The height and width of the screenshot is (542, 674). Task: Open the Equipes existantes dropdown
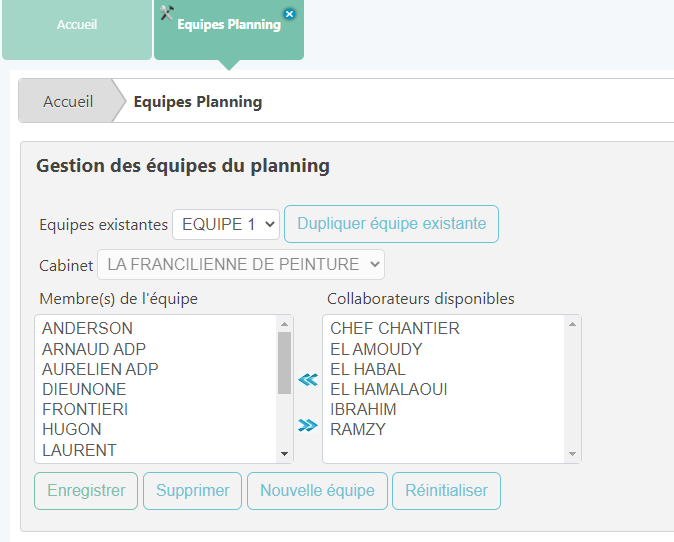click(x=226, y=224)
